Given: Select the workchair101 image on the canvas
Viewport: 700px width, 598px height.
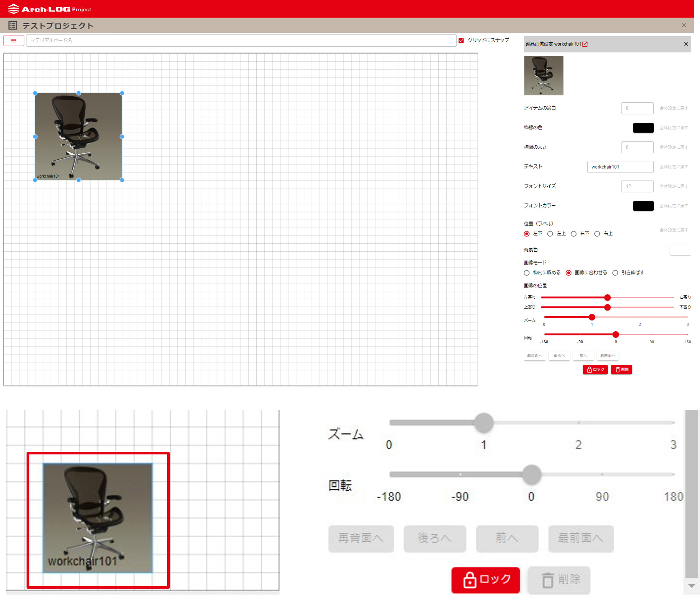Looking at the screenshot, I should point(78,136).
